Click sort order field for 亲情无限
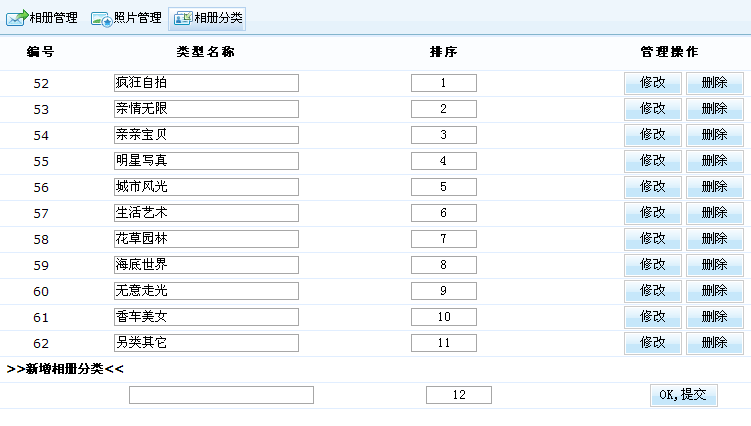This screenshot has height=426, width=751. point(444,109)
